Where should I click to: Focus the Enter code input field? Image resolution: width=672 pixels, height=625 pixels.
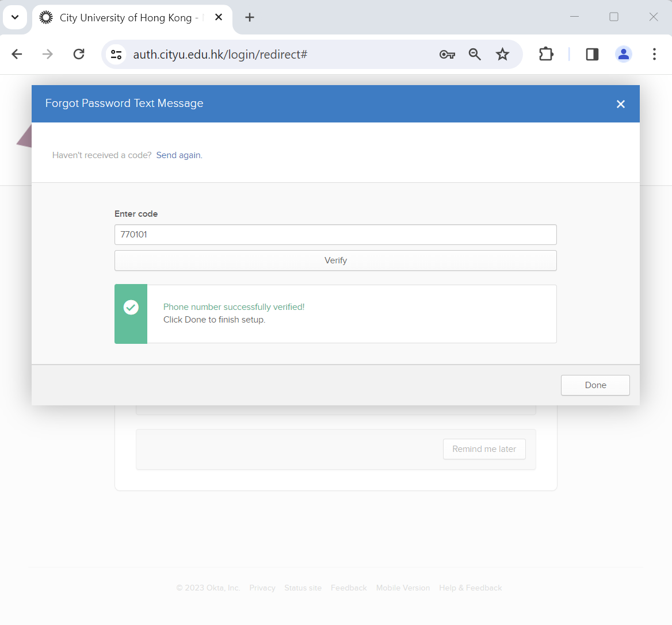tap(335, 235)
